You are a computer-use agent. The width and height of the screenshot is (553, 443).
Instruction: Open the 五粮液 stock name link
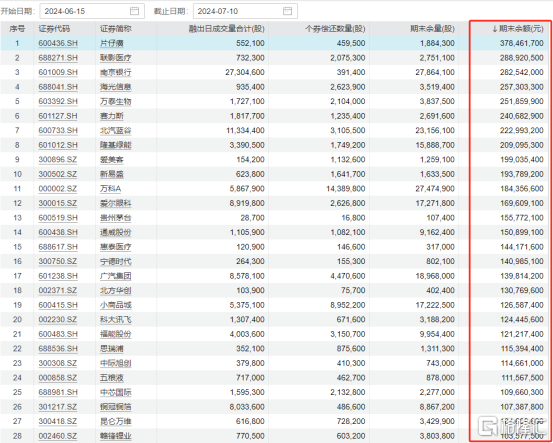tap(112, 378)
